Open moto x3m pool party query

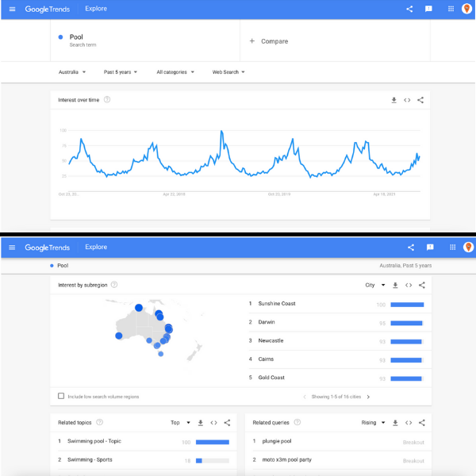point(287,459)
